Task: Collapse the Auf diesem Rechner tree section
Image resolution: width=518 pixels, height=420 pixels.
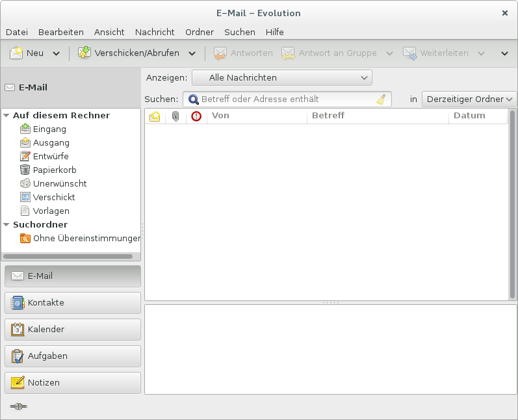Action: pos(6,116)
